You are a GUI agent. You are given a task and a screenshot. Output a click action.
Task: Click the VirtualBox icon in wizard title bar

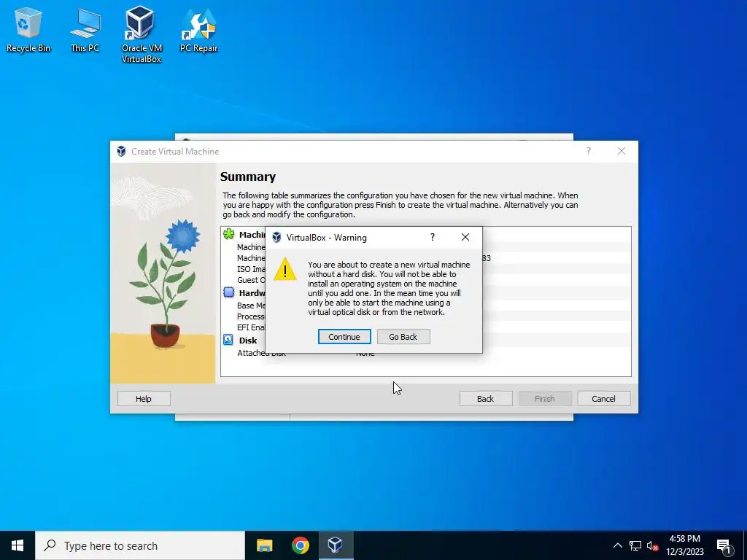click(122, 152)
